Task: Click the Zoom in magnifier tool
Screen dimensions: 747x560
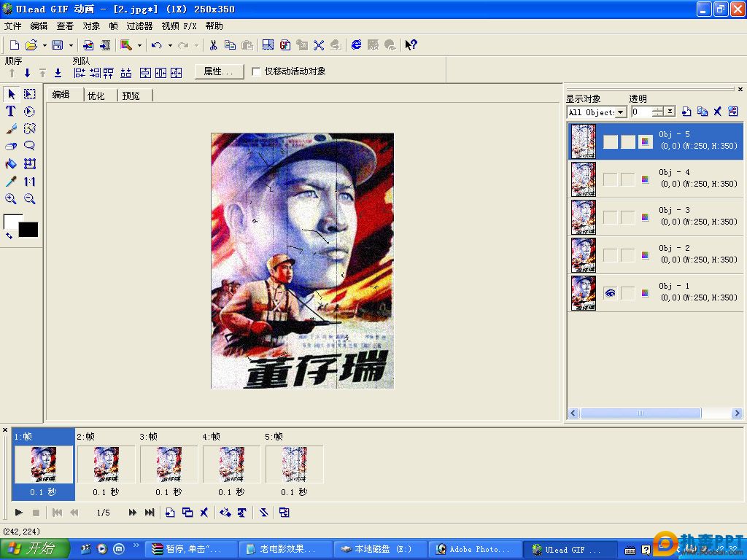Action: click(x=11, y=198)
